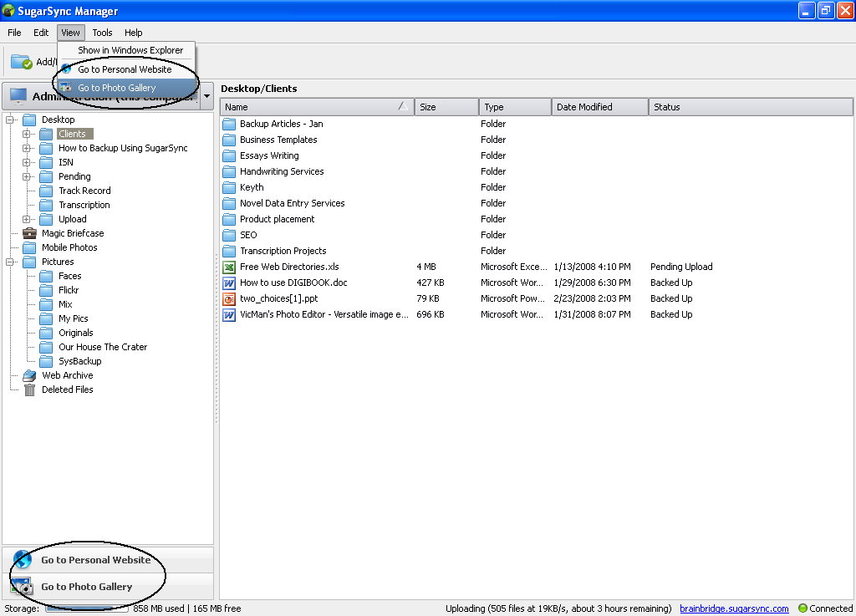This screenshot has width=856, height=616.
Task: Select Novel Data Entry Services folder row
Action: 536,203
